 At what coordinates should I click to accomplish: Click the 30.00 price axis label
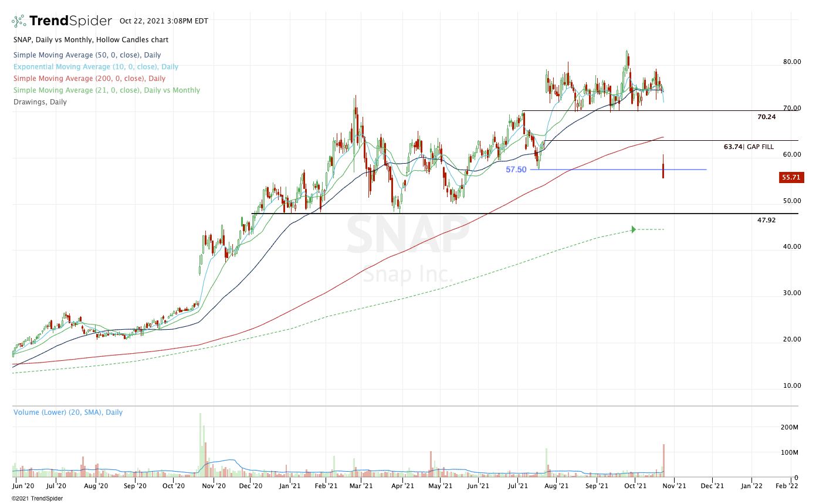coord(792,293)
